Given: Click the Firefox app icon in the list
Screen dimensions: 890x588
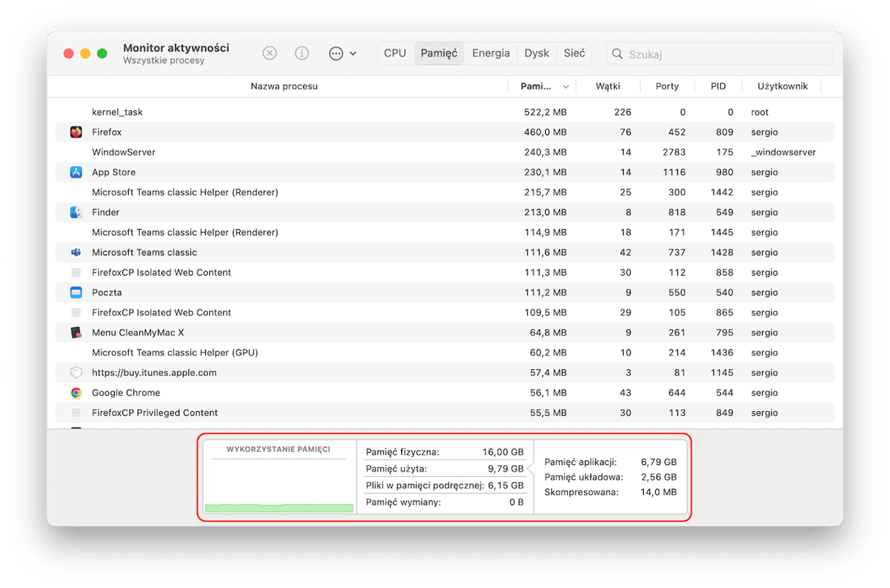Looking at the screenshot, I should point(76,132).
